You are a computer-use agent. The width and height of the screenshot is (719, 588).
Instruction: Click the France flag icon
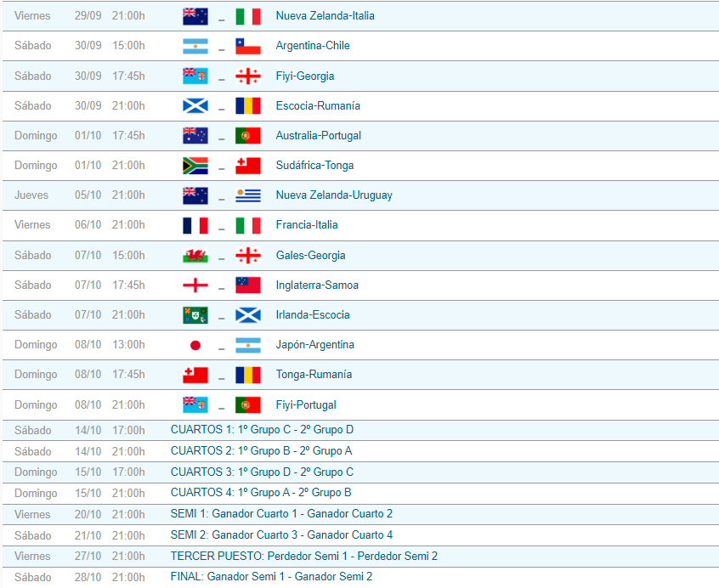click(195, 225)
